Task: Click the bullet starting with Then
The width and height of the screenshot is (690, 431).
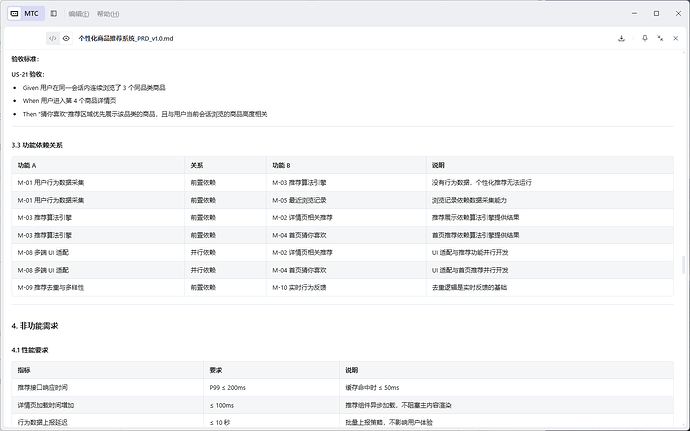Action: coord(145,114)
